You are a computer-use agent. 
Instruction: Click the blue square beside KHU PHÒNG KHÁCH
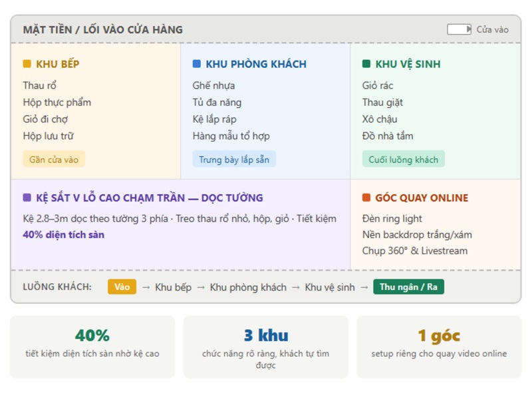coord(197,65)
